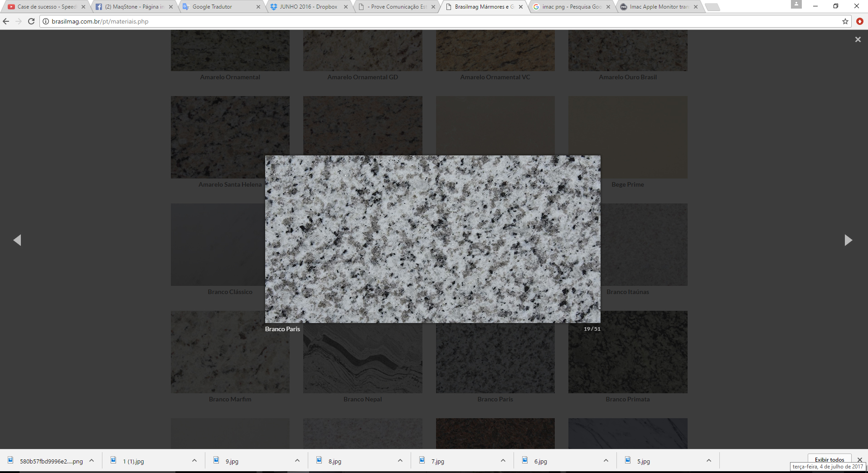Viewport: 868px width, 473px height.
Task: Select the Amarelo Ouro Brasil thumbnail
Action: [628, 50]
